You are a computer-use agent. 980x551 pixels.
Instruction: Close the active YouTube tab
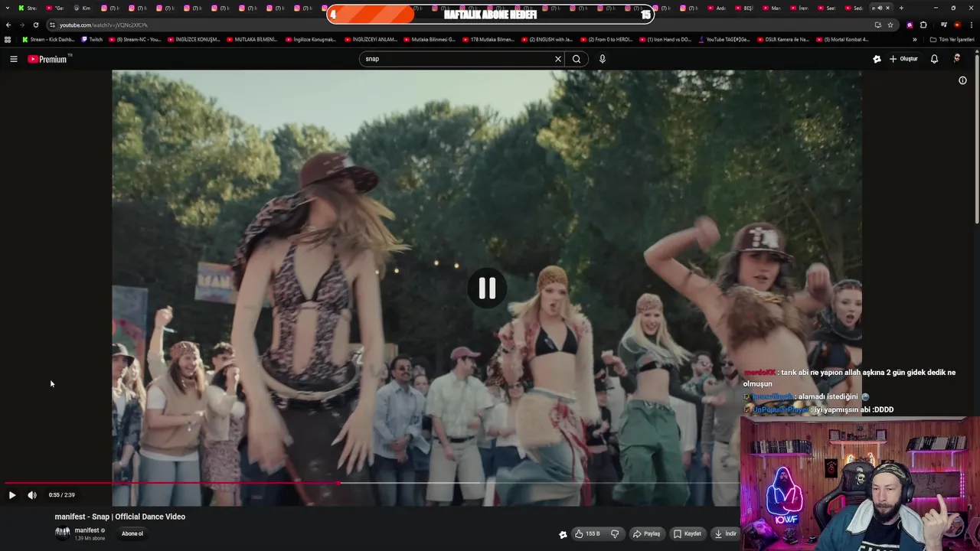[x=887, y=8]
